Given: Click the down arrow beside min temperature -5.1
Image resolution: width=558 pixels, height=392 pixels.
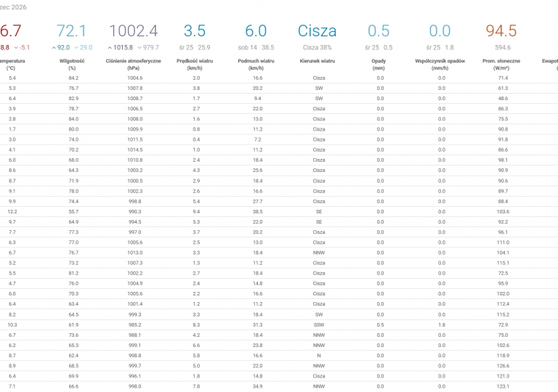Looking at the screenshot, I should click(16, 48).
